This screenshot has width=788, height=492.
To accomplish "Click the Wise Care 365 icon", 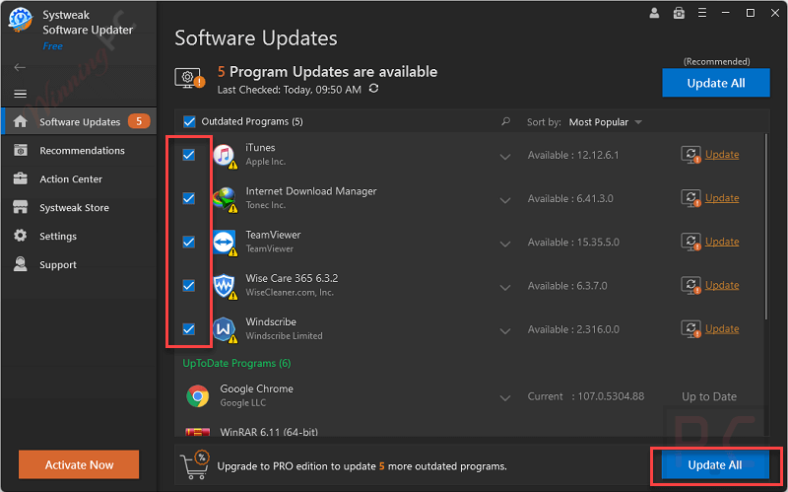I will tap(225, 286).
